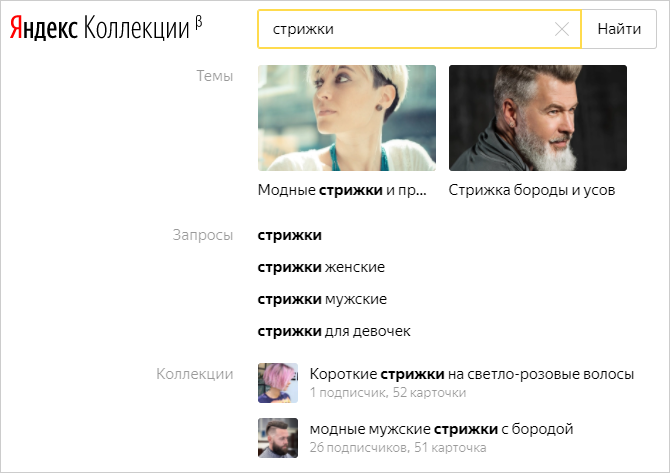Open collection модные мужские стрижки с бородой
This screenshot has height=473, width=670.
point(441,429)
